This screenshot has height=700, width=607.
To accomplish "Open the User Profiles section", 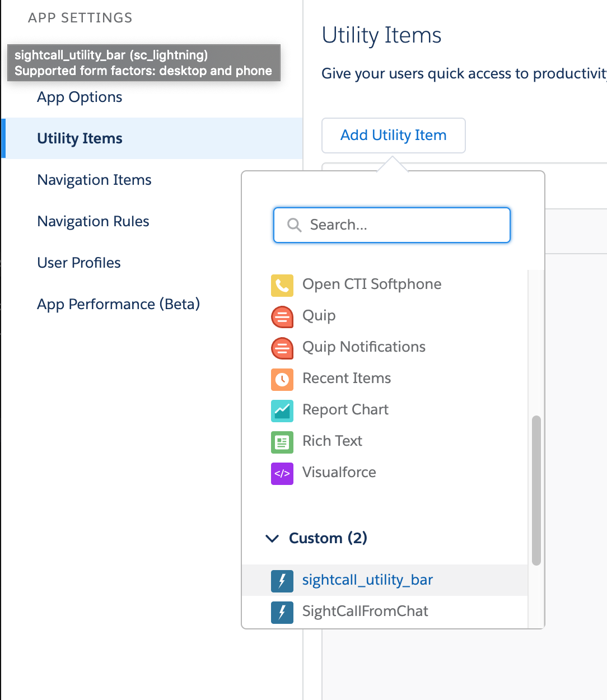I will coord(79,263).
